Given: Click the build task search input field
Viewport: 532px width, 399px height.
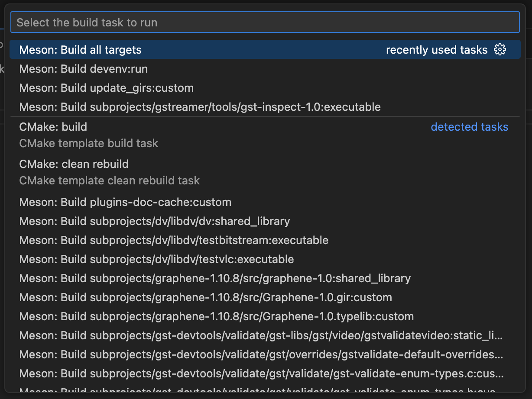Looking at the screenshot, I should (x=265, y=23).
